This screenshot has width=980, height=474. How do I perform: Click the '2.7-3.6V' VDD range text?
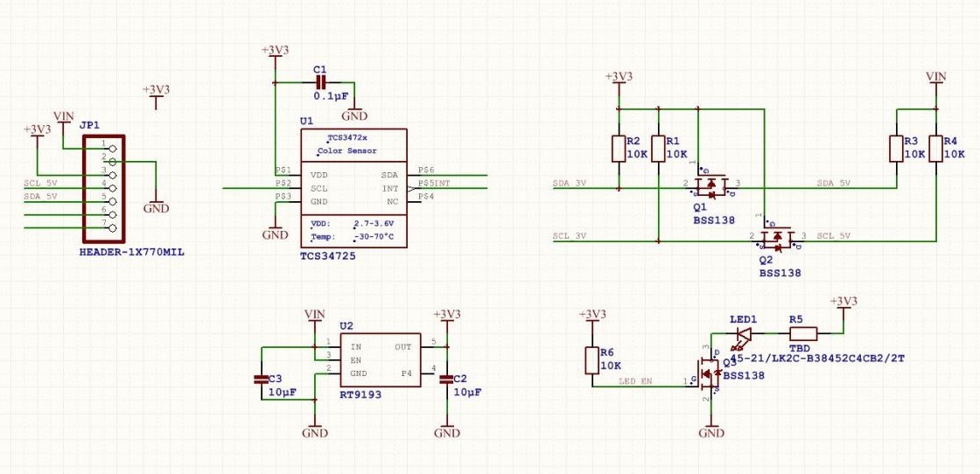[x=374, y=223]
